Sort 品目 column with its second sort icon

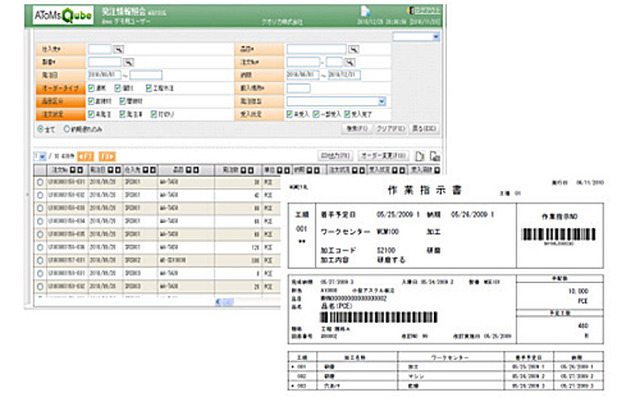coord(196,170)
